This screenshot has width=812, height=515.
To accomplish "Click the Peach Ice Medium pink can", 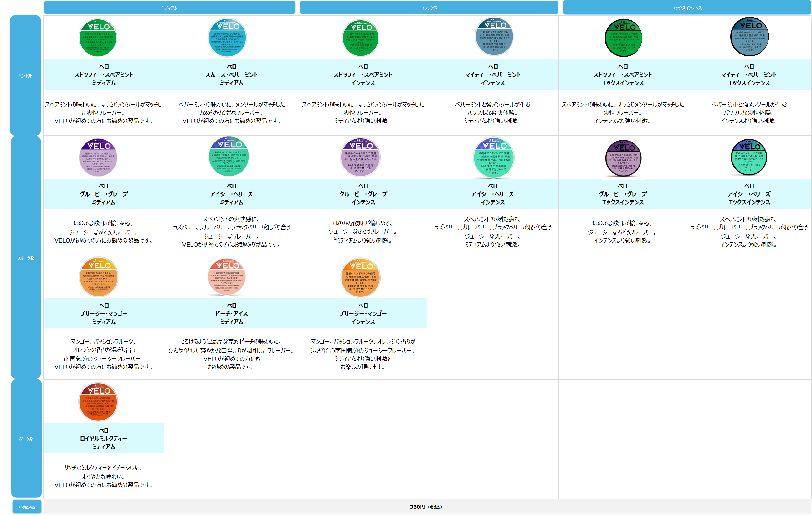I will coord(227,277).
